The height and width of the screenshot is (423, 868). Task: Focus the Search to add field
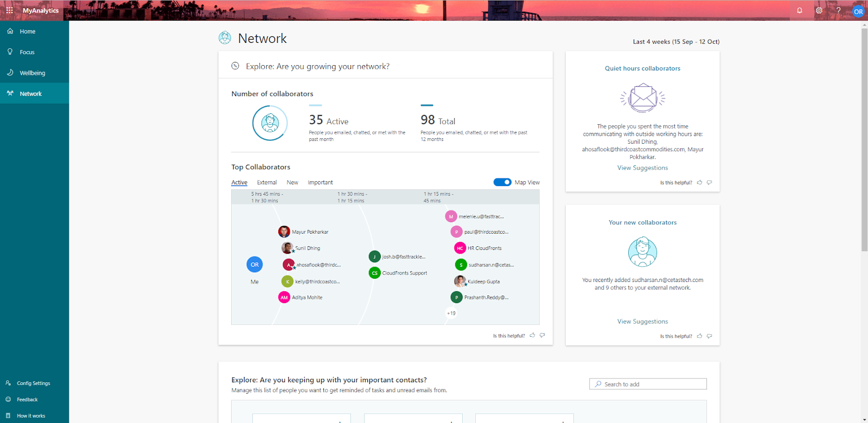pyautogui.click(x=648, y=384)
